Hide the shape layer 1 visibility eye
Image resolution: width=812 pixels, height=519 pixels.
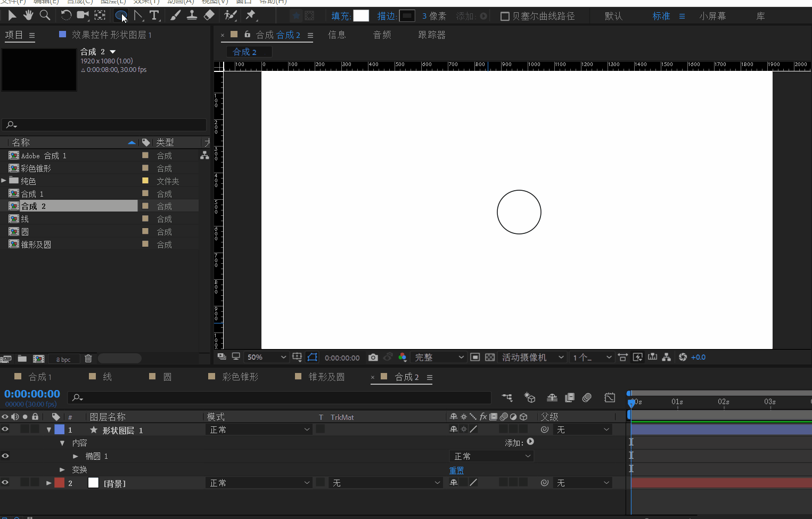[5, 429]
